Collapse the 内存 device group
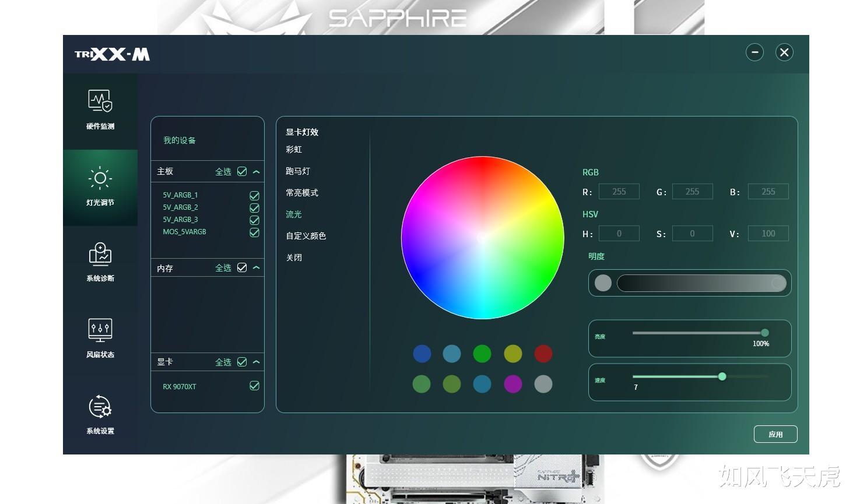The height and width of the screenshot is (504, 853). pyautogui.click(x=257, y=268)
